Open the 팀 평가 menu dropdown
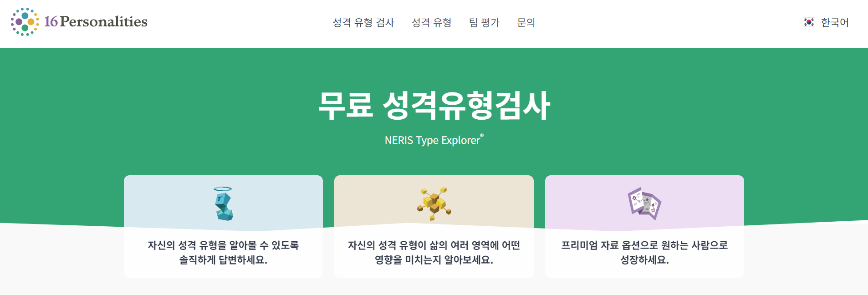Screen dimensions: 868x295 (484, 23)
